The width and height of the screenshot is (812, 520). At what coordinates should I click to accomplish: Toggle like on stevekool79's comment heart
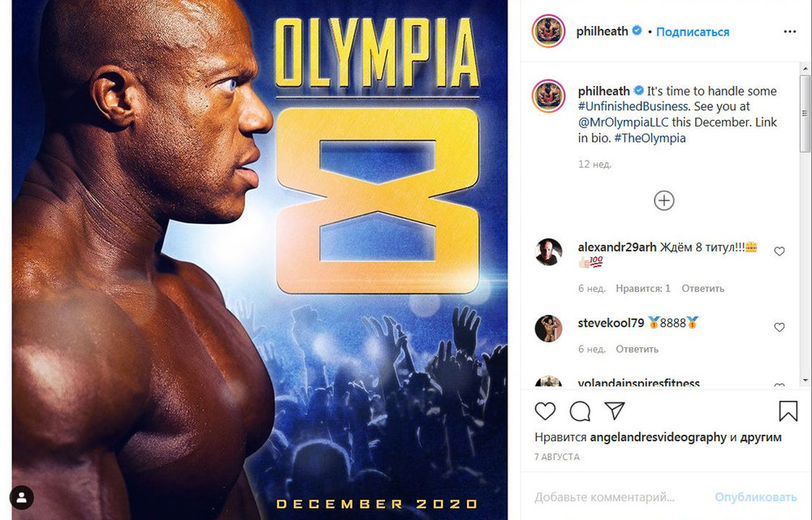pyautogui.click(x=779, y=326)
